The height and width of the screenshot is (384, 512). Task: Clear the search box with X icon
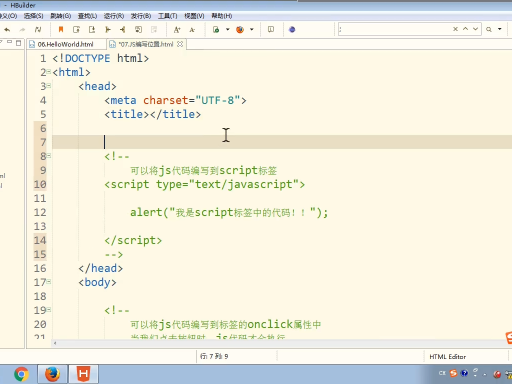pyautogui.click(x=455, y=29)
